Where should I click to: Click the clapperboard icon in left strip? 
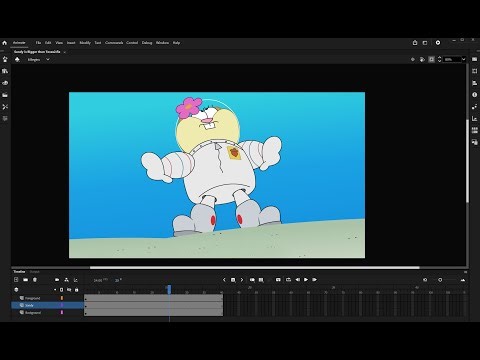coord(5,95)
